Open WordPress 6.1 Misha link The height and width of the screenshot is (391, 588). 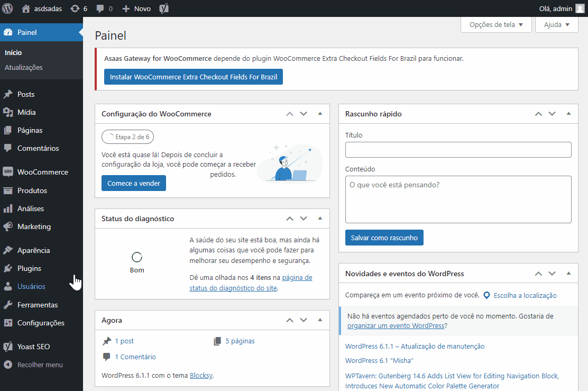[379, 361]
